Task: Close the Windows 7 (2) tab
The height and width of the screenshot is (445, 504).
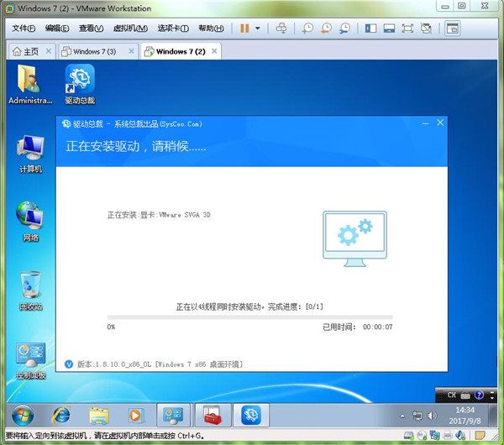Action: tap(214, 50)
